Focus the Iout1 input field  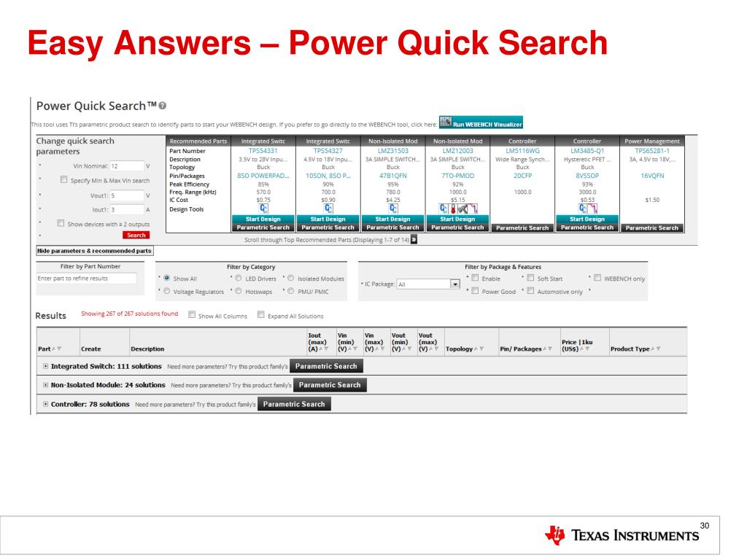point(127,209)
